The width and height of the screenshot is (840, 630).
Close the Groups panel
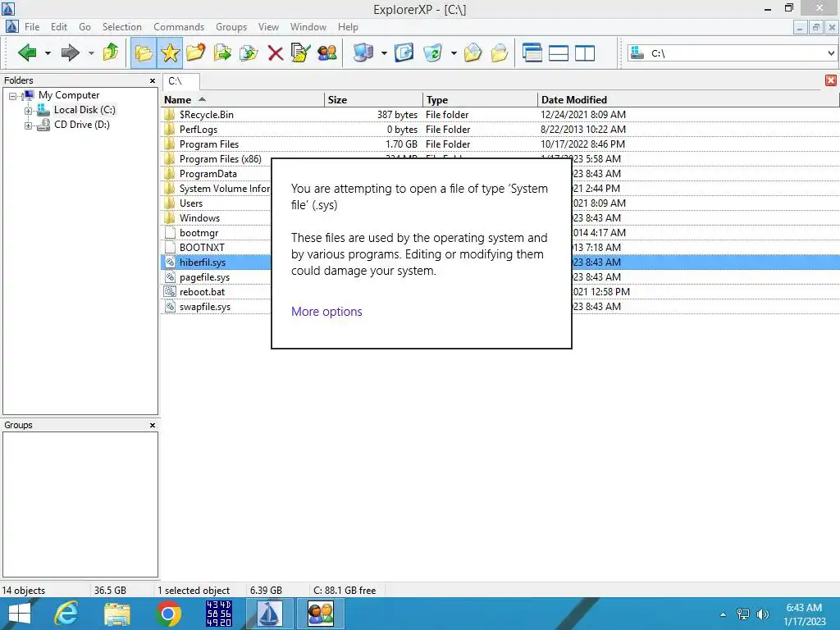(153, 426)
